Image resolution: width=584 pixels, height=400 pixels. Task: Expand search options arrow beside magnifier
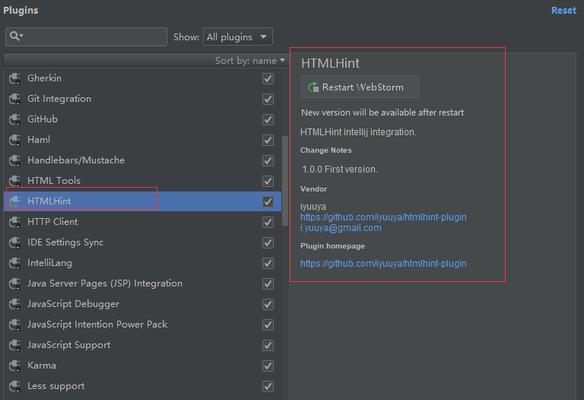click(21, 35)
